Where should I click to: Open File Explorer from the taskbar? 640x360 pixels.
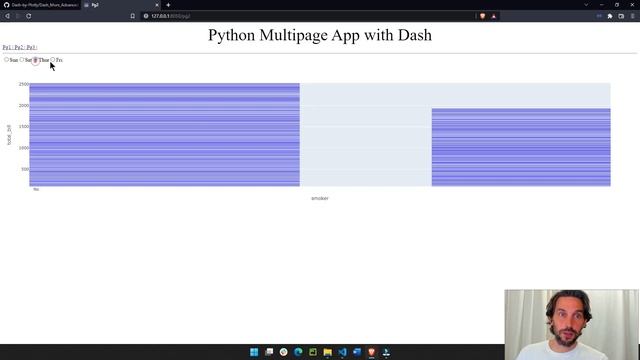click(328, 352)
